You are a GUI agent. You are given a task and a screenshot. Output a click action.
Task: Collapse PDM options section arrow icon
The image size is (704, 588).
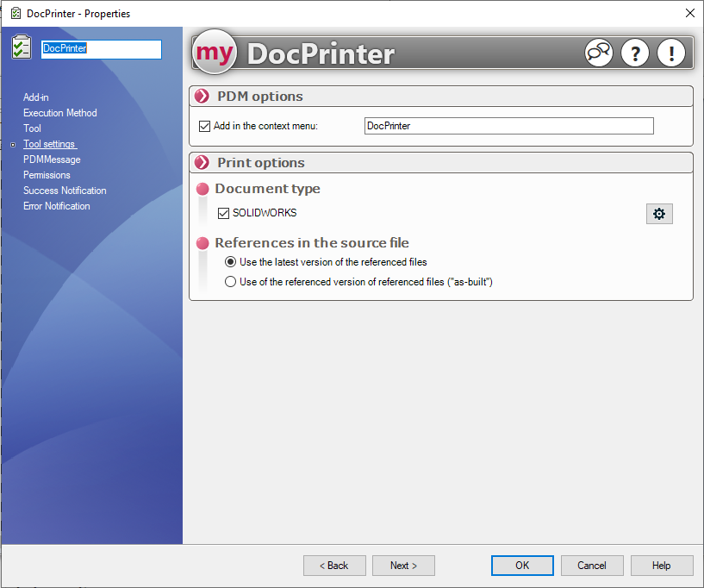pyautogui.click(x=202, y=97)
